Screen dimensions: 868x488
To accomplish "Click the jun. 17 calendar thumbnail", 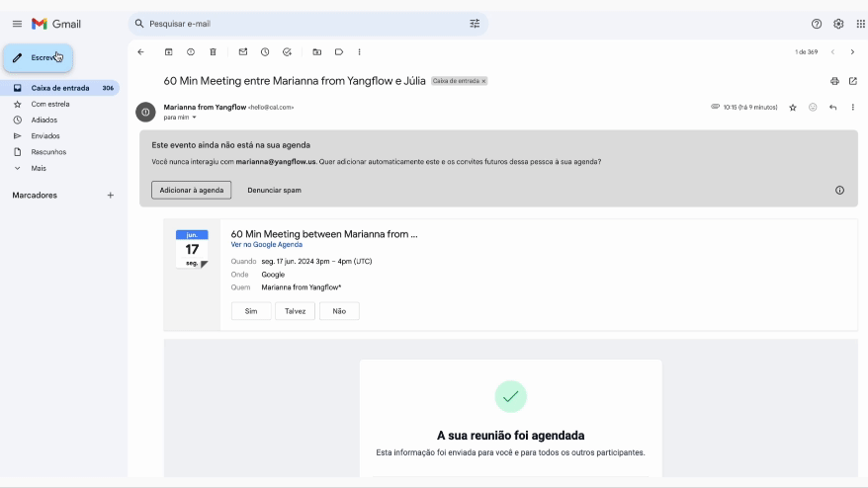I will click(192, 249).
